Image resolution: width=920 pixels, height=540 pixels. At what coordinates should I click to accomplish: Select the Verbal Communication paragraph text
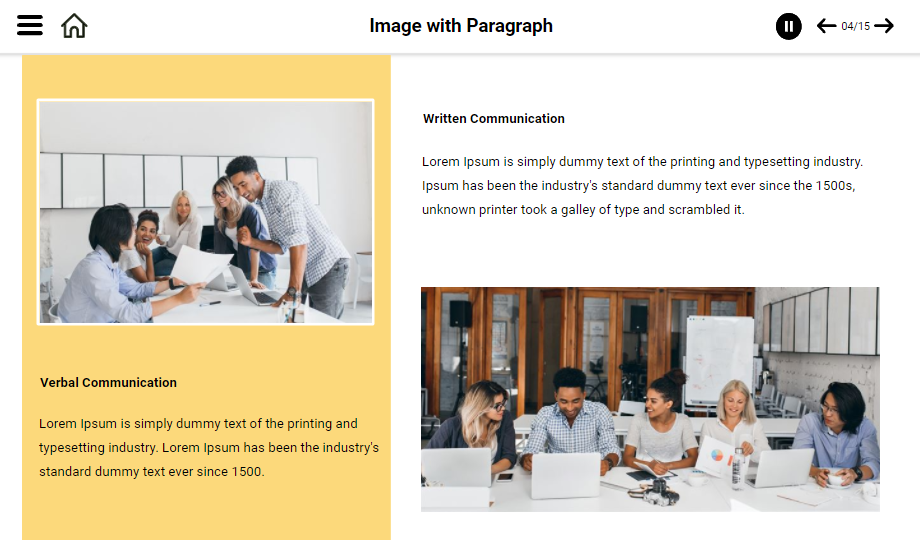(209, 447)
